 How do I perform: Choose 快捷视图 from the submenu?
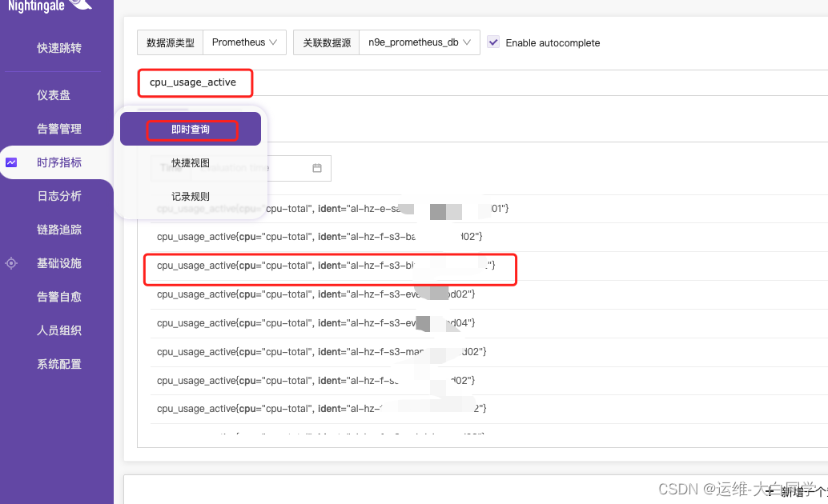click(191, 163)
